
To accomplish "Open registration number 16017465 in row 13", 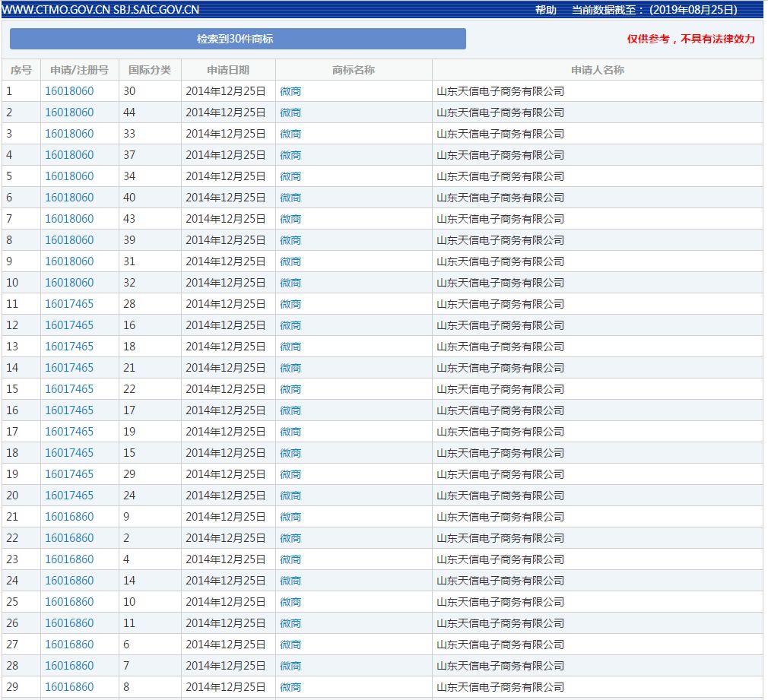I will point(69,347).
